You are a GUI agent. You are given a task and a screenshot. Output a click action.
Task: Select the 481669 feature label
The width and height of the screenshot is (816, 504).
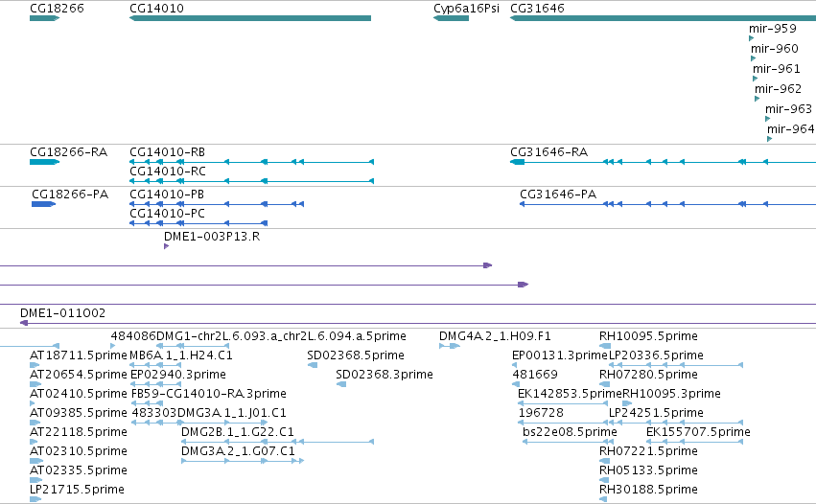pos(535,375)
